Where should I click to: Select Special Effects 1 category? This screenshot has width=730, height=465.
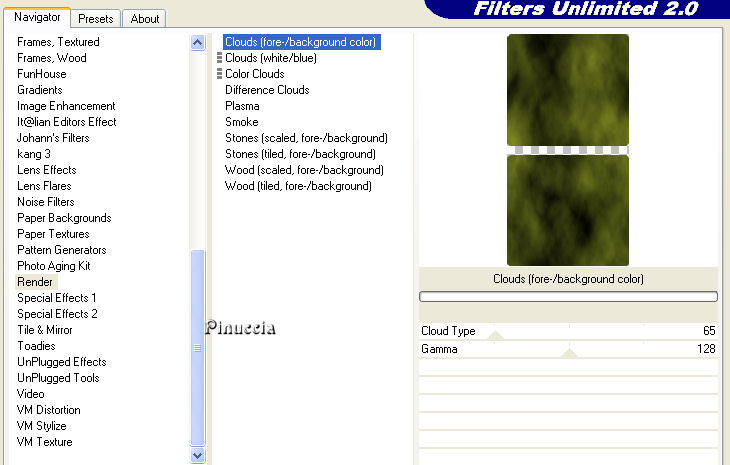pos(56,297)
